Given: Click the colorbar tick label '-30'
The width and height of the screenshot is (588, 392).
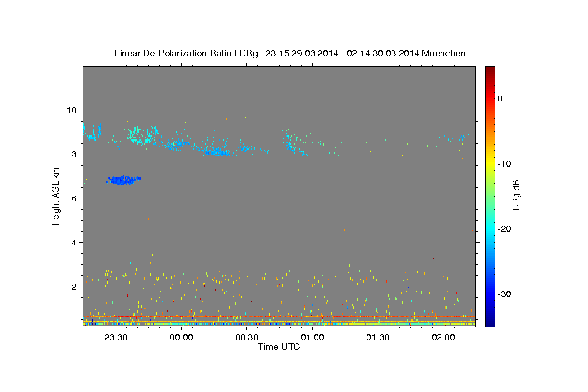Looking at the screenshot, I should (x=505, y=294).
